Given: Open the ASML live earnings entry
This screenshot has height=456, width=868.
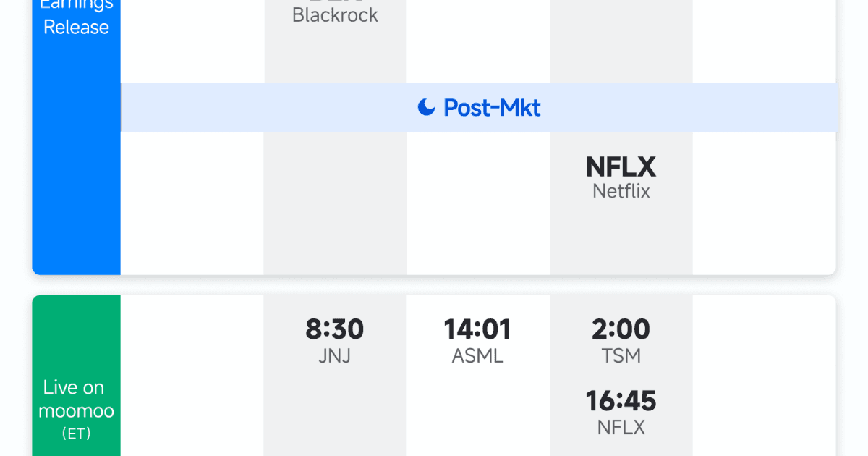Looking at the screenshot, I should coord(477,356).
